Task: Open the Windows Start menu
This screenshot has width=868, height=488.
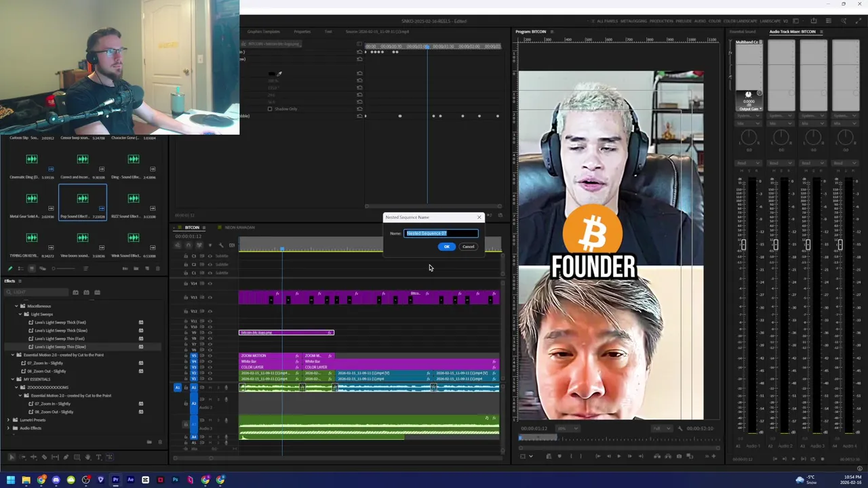Action: click(11, 480)
